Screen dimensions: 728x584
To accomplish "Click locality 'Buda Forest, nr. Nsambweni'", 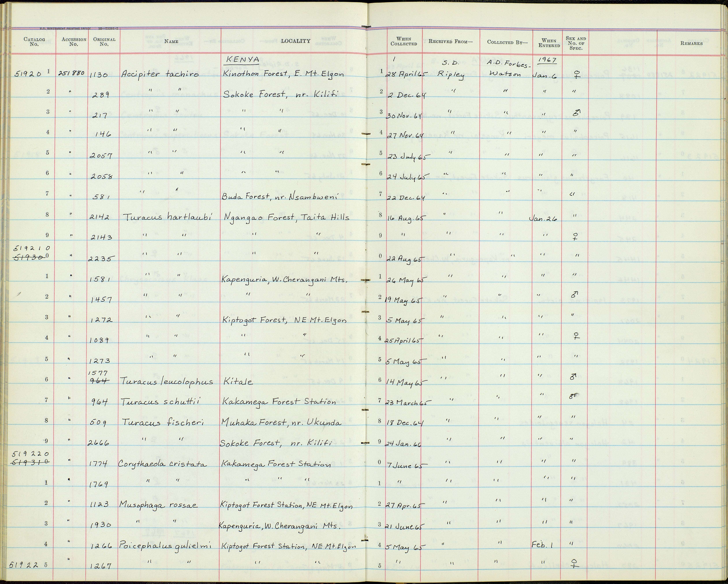I will 280,196.
